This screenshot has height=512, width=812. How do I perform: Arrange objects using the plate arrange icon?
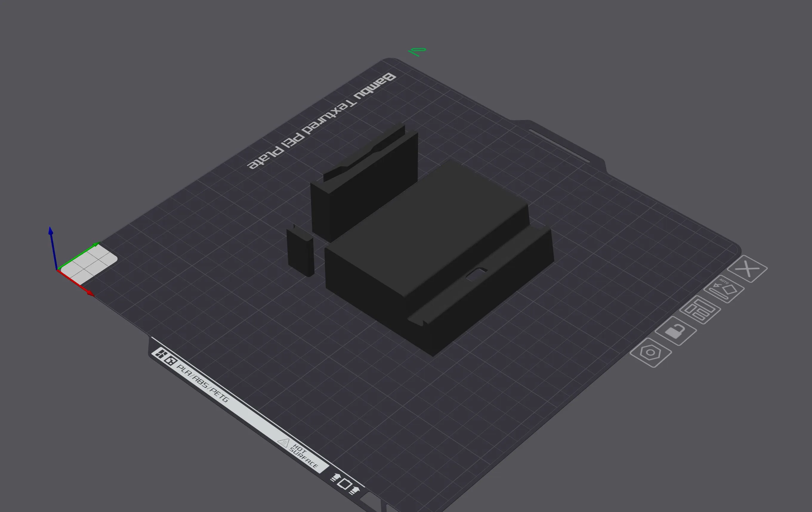(700, 310)
